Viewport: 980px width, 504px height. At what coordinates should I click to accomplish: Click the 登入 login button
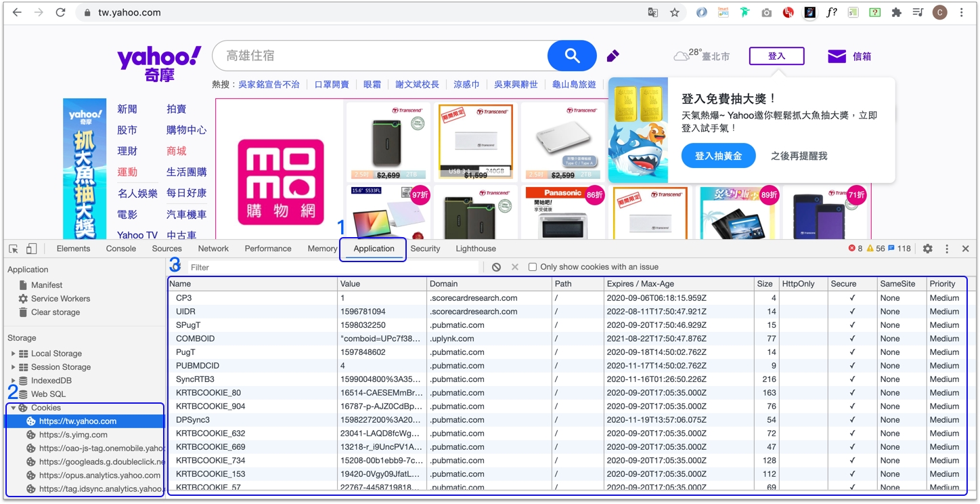tap(776, 56)
